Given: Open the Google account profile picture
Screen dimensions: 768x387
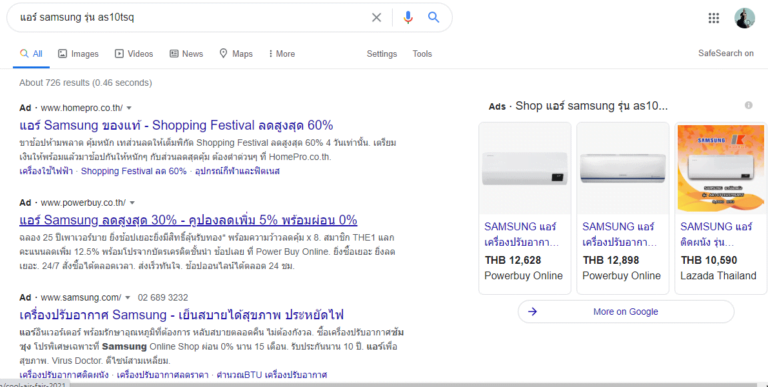Looking at the screenshot, I should 744,18.
